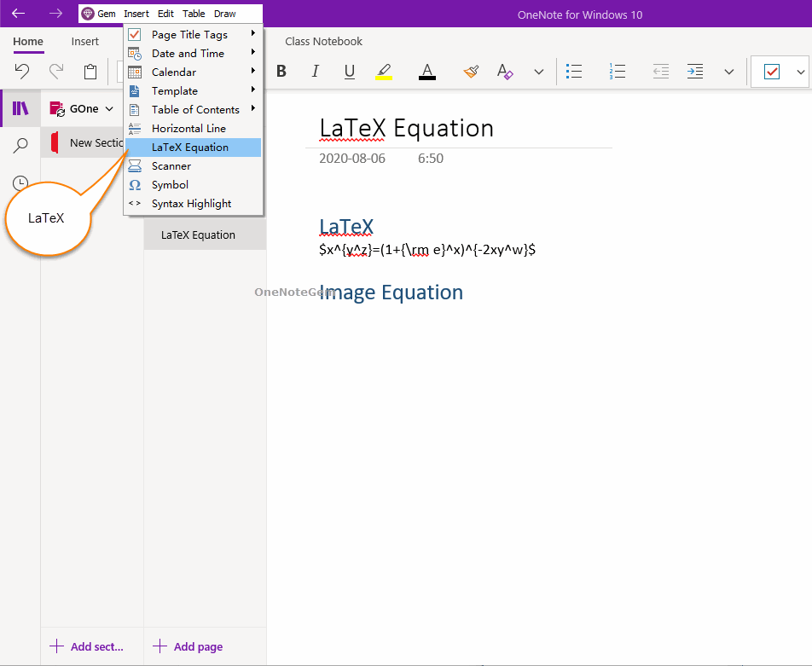The height and width of the screenshot is (666, 812).
Task: Increase indent with toolbar icon
Action: [x=695, y=72]
